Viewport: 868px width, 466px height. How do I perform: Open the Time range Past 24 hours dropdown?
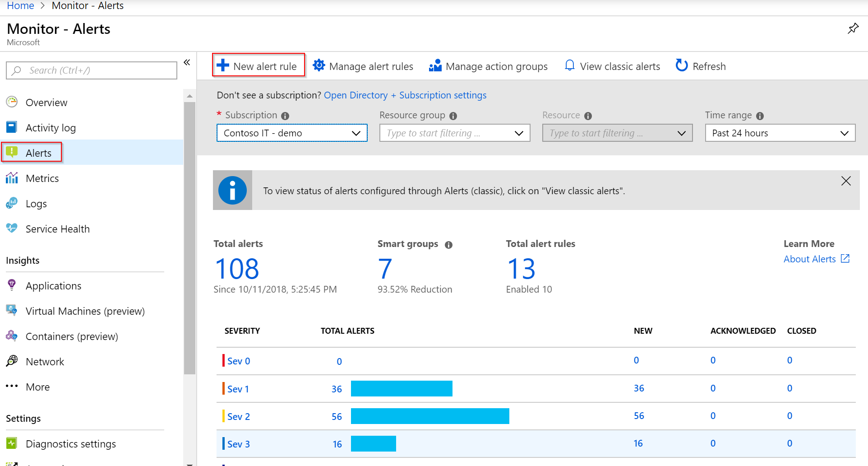pyautogui.click(x=780, y=133)
